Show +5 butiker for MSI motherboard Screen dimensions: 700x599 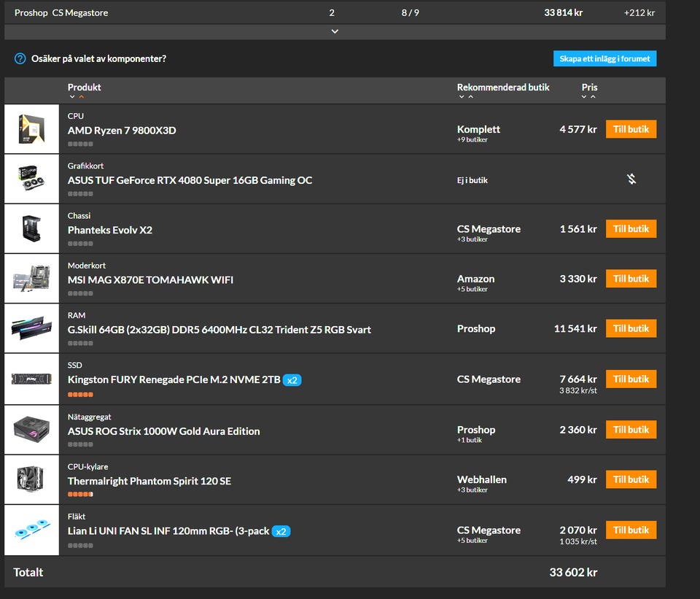pos(472,290)
